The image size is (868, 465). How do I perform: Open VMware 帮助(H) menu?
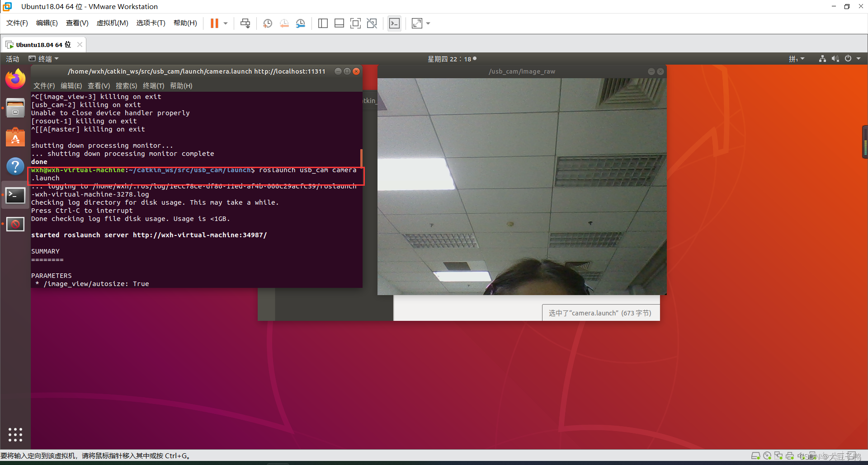(x=185, y=23)
